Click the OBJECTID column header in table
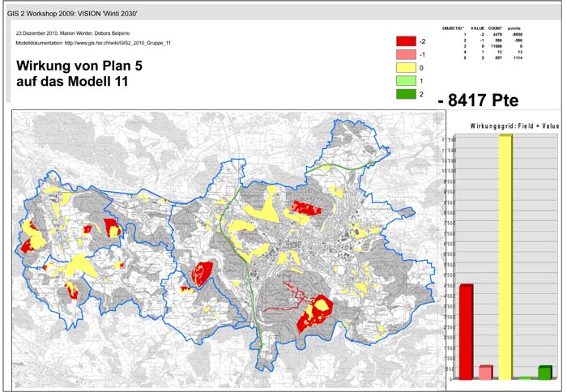 coord(454,28)
